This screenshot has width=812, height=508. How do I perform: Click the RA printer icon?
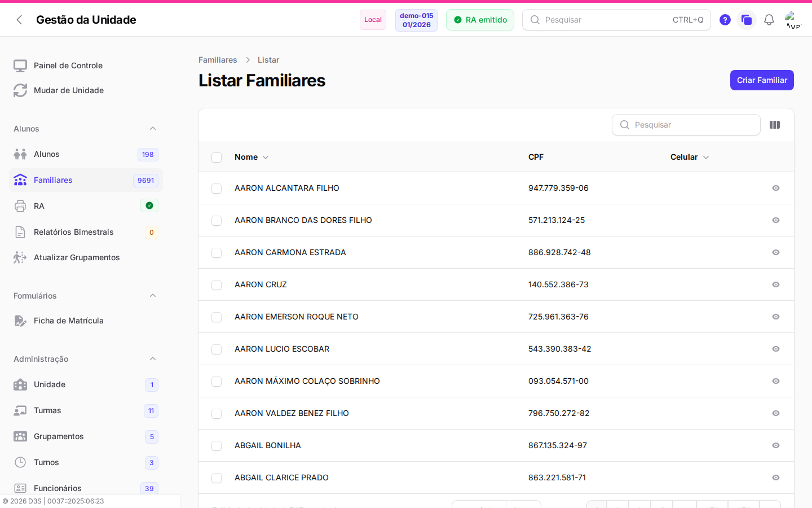(x=20, y=206)
